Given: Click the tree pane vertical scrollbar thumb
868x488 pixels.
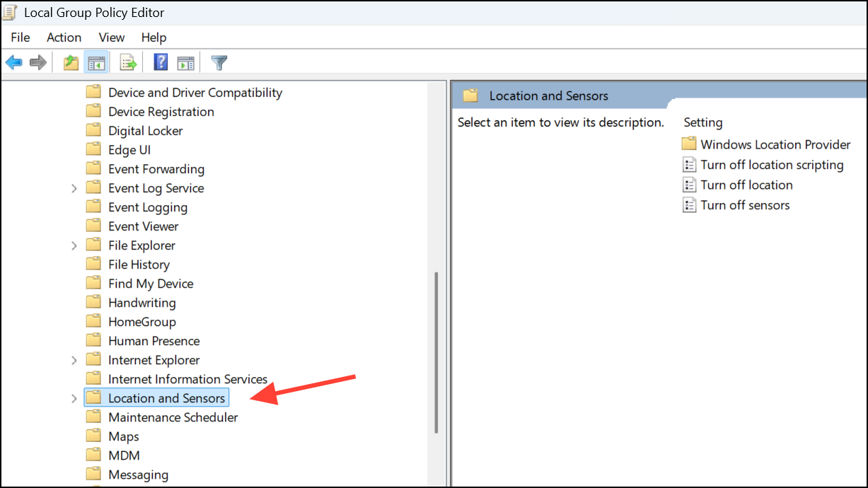Looking at the screenshot, I should click(x=436, y=352).
